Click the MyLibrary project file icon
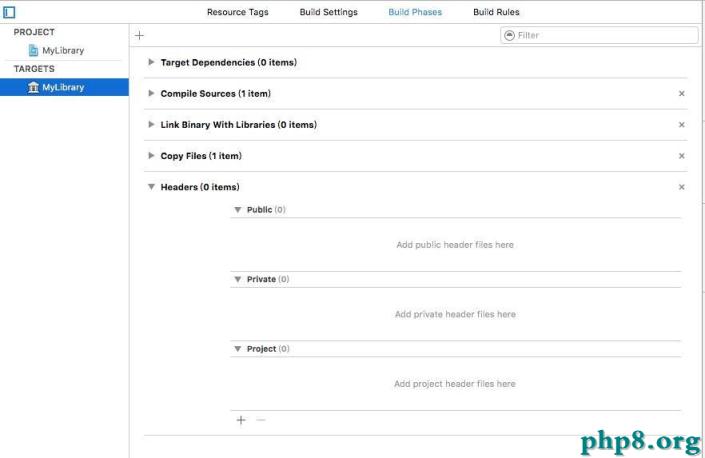Viewport: 705px width, 458px height. click(33, 50)
